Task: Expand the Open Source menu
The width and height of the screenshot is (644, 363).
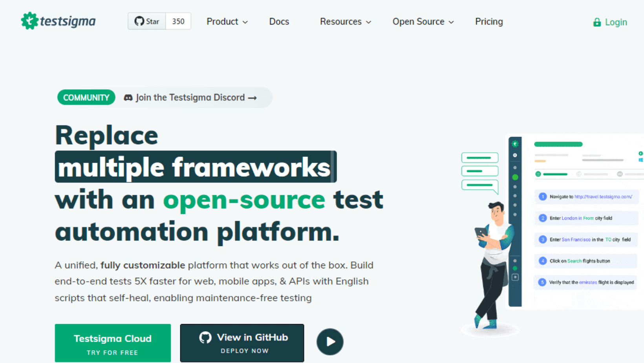Action: (x=423, y=22)
